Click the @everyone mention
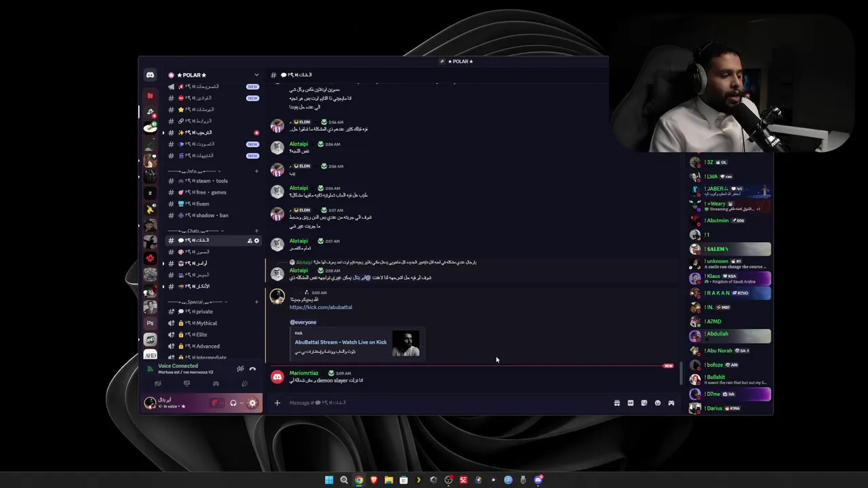868x488 pixels. pyautogui.click(x=303, y=322)
